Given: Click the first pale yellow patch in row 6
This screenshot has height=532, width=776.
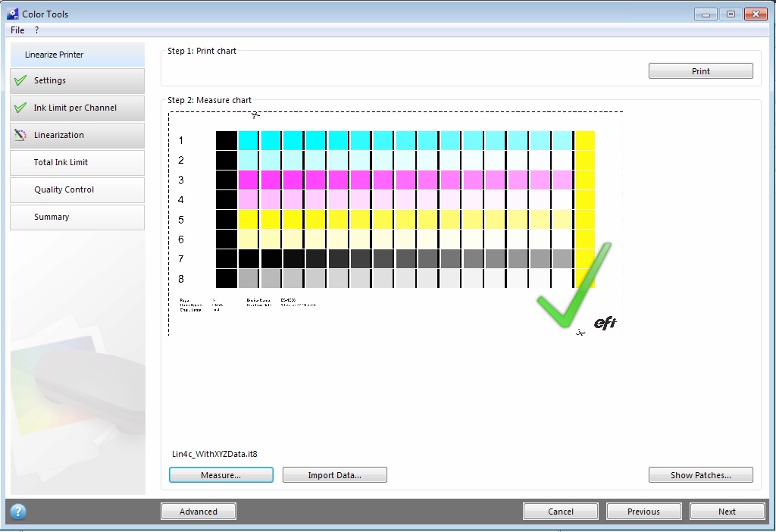Looking at the screenshot, I should tap(249, 239).
